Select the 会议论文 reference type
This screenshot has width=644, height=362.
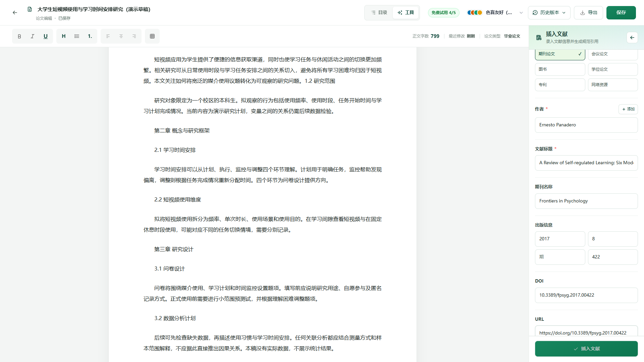pos(613,54)
